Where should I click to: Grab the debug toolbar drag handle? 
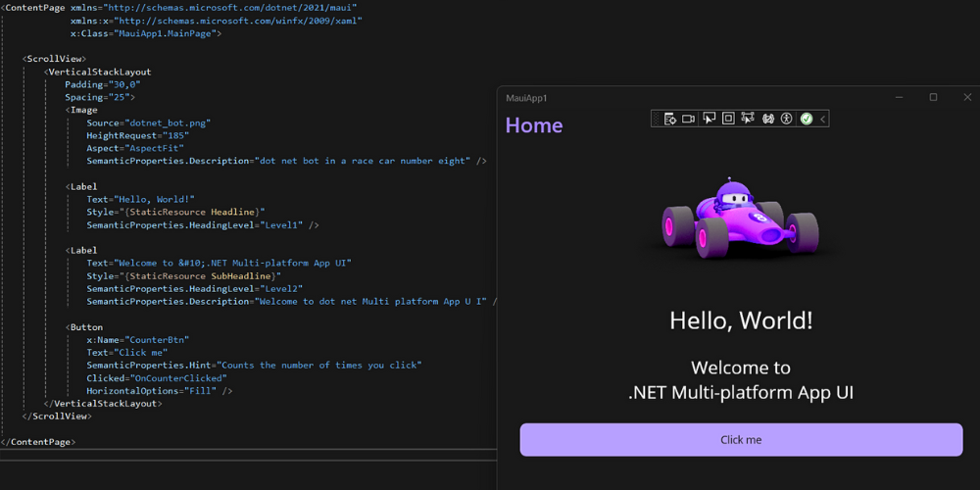click(x=656, y=119)
